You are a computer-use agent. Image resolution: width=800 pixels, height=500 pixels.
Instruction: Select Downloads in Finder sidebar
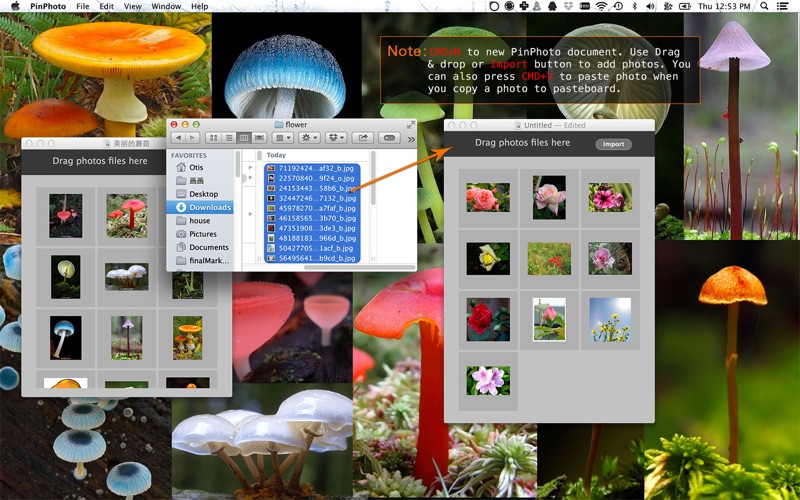tap(209, 207)
